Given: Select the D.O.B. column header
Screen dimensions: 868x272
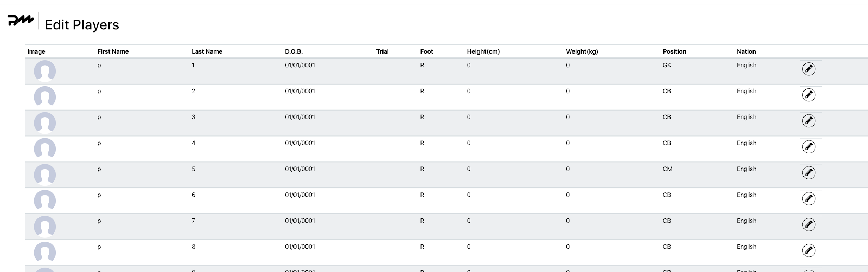Looking at the screenshot, I should point(293,51).
